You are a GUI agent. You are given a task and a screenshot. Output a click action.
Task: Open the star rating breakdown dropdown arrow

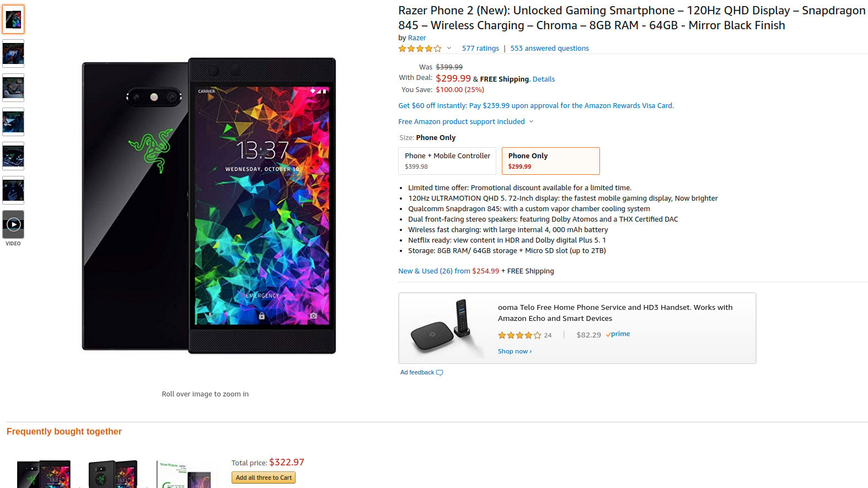click(449, 49)
